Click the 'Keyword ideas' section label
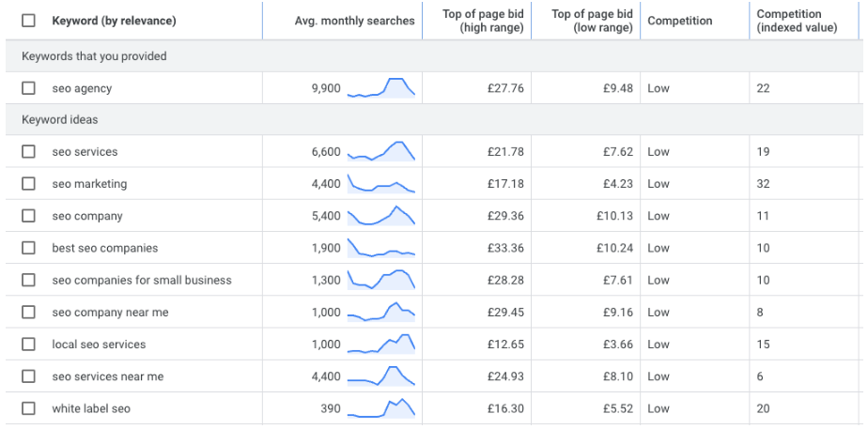 click(60, 119)
